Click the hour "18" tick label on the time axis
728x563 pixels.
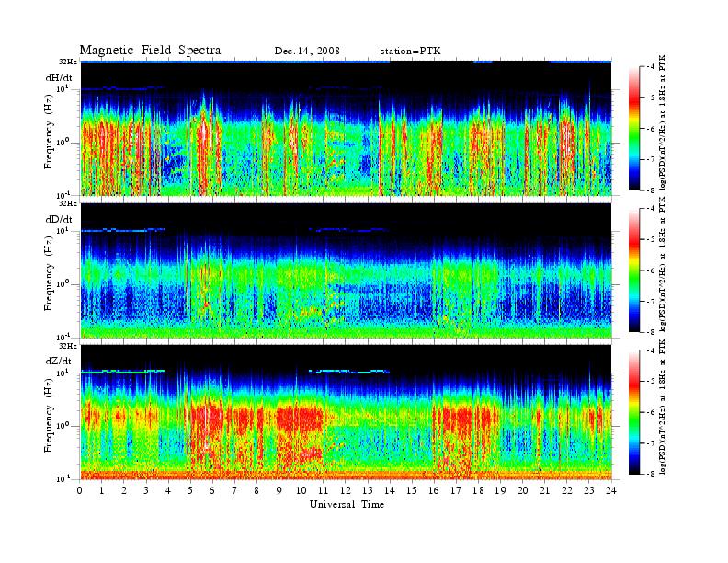[x=478, y=490]
